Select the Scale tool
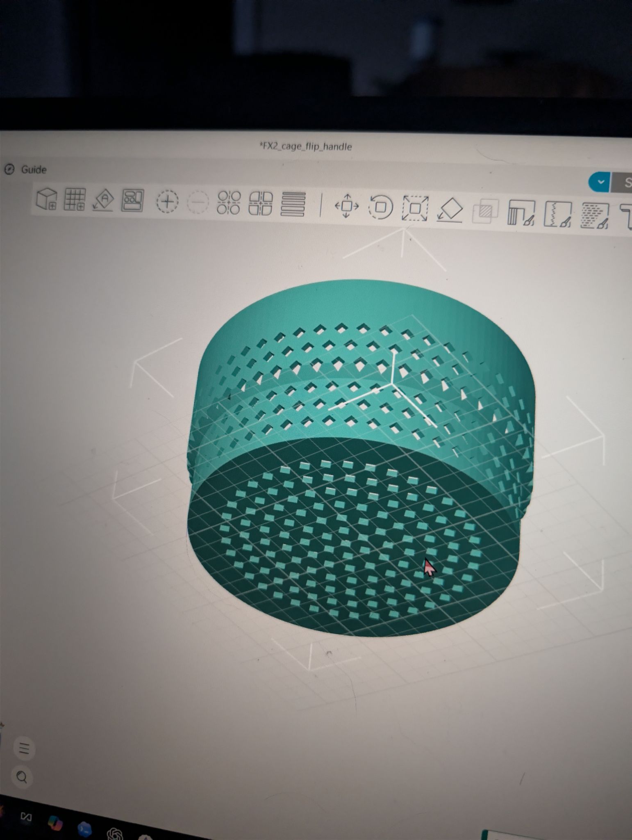The width and height of the screenshot is (632, 840). (415, 208)
